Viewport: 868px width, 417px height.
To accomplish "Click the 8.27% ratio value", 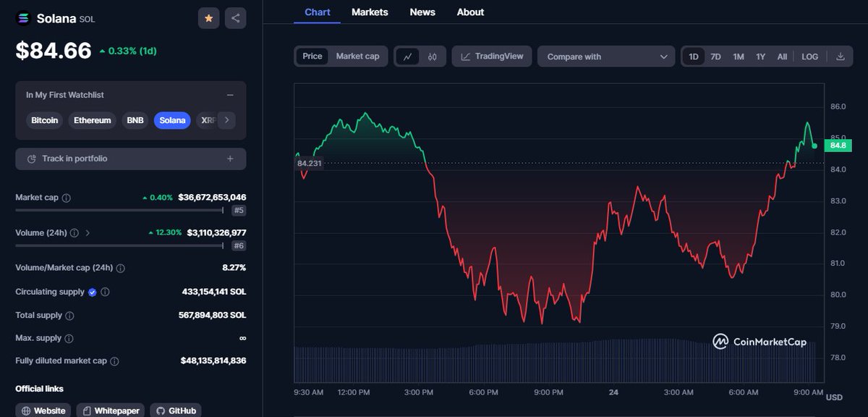I will (x=234, y=268).
